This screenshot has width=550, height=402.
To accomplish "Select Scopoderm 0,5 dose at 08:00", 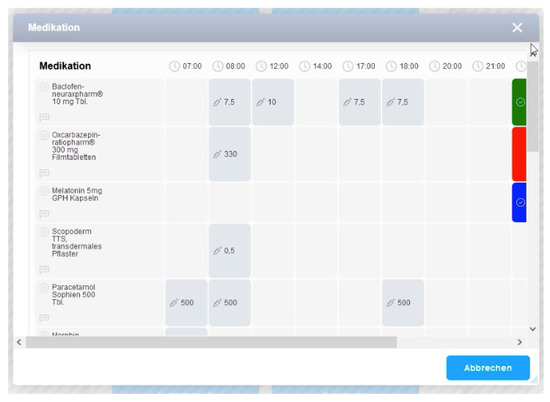I will pos(230,250).
